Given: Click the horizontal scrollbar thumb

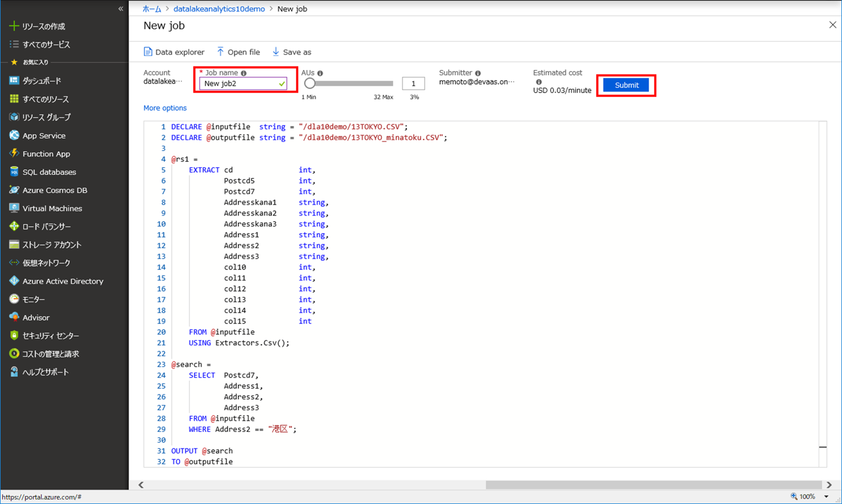Looking at the screenshot, I should [x=653, y=485].
